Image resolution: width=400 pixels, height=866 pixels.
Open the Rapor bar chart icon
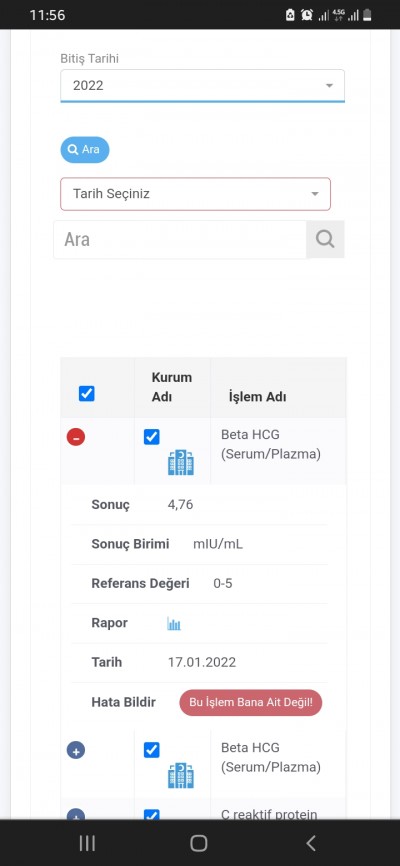[x=174, y=624]
